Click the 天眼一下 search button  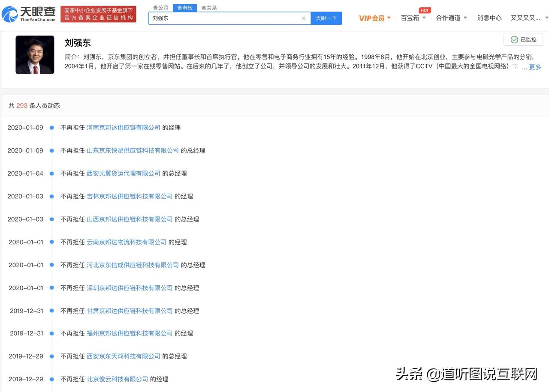coord(326,18)
